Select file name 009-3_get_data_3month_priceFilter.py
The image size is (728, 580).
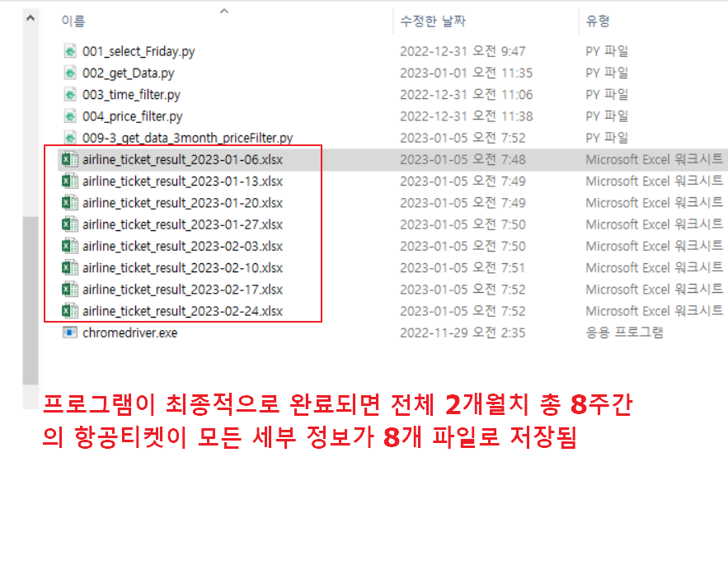tap(188, 138)
